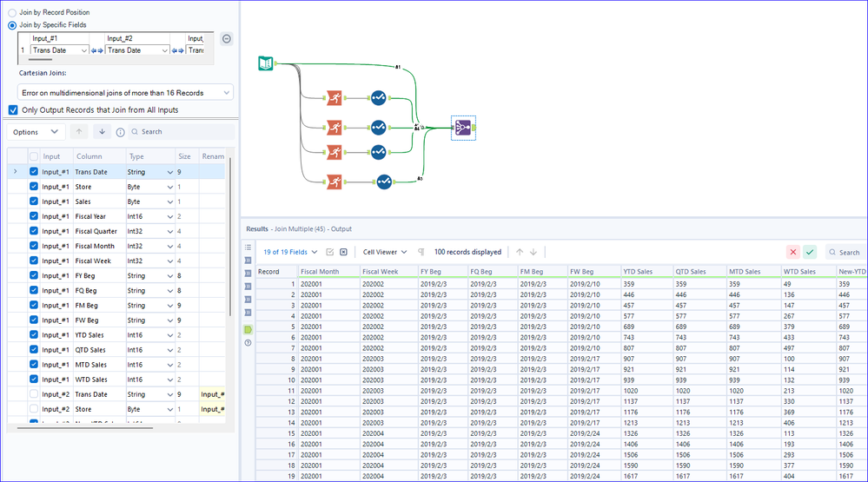The height and width of the screenshot is (482, 868).
Task: Remove join field row with minus icon
Action: pos(226,39)
